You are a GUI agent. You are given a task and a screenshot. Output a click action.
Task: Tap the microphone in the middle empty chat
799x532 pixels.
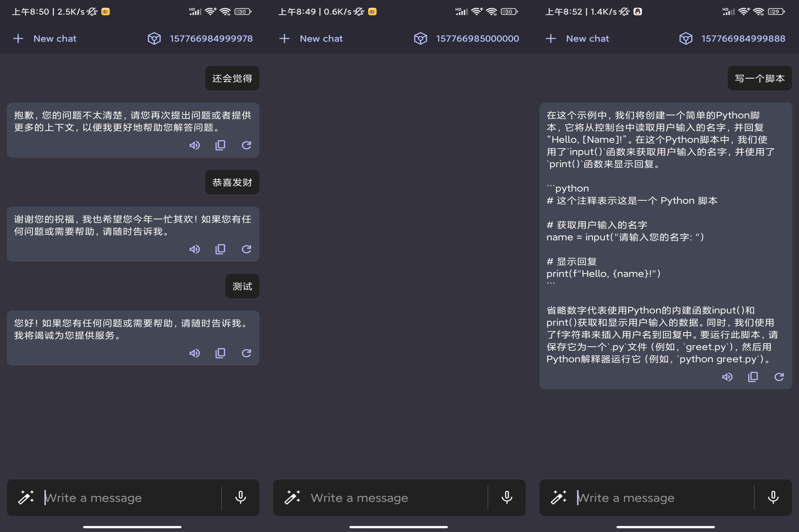tap(507, 497)
